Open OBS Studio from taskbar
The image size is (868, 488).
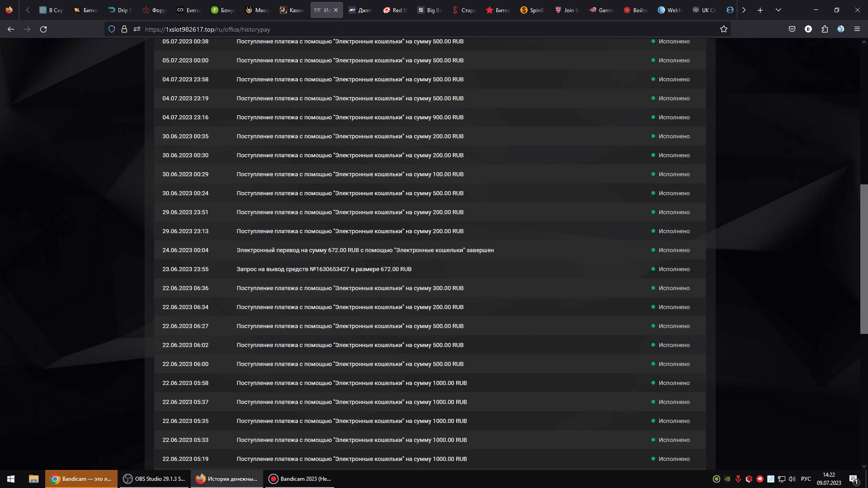tap(155, 479)
